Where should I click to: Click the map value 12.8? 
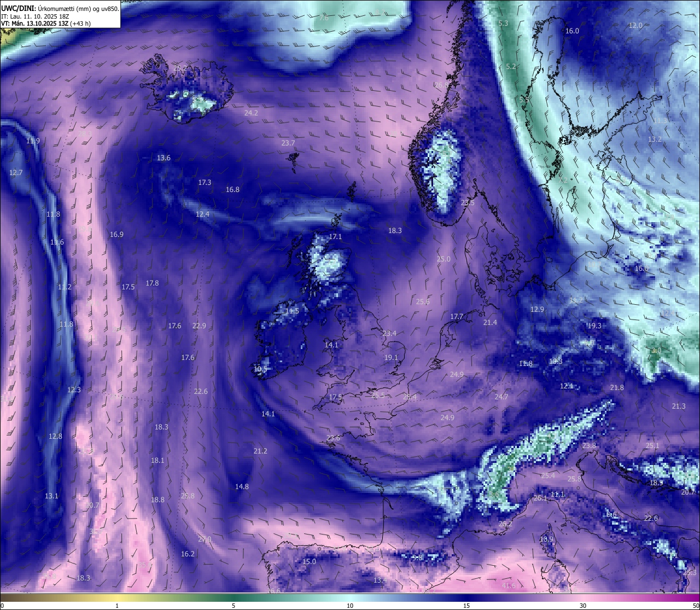[55, 436]
